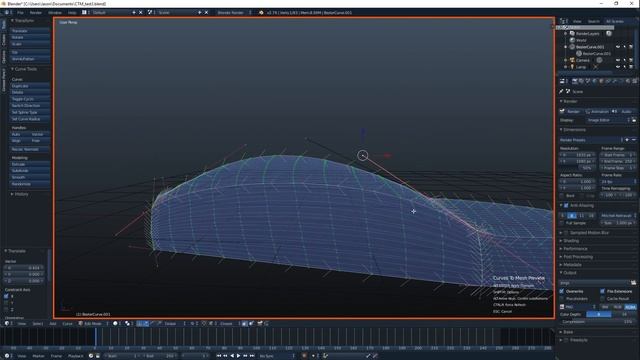Click the output folder browse icon
The image size is (640, 360).
point(633,282)
